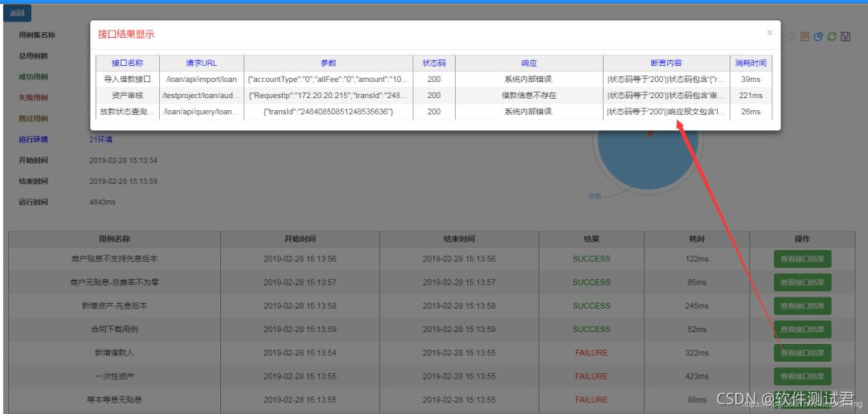Click the 状态码 column header

coord(434,63)
